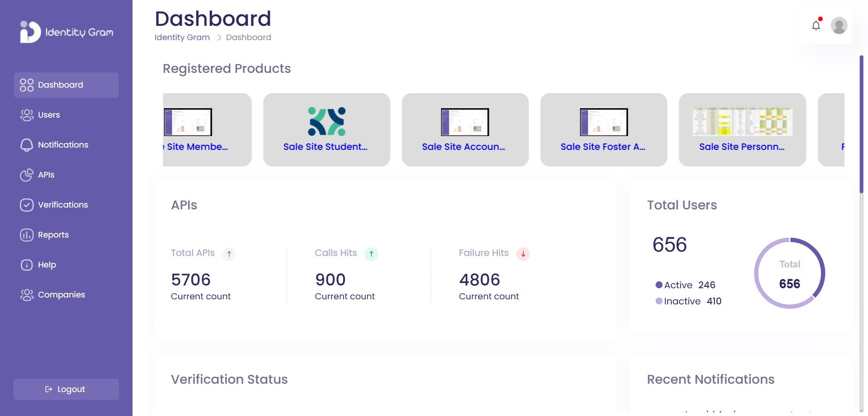Click the Identity Gram breadcrumb link
This screenshot has height=416, width=868.
(x=182, y=37)
